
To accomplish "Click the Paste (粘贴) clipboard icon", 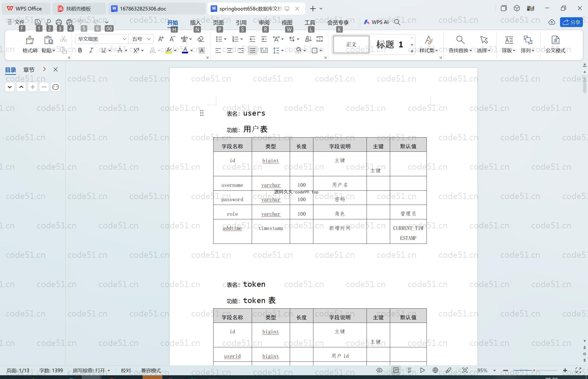I will pyautogui.click(x=48, y=40).
